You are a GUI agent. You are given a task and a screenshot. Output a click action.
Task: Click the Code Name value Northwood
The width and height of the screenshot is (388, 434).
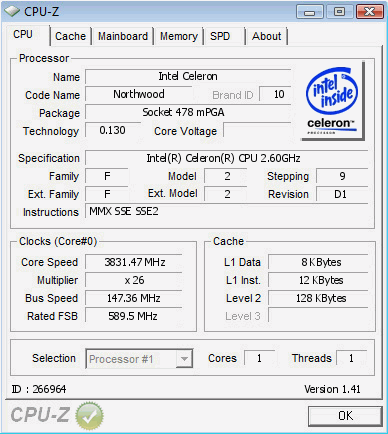pyautogui.click(x=139, y=94)
